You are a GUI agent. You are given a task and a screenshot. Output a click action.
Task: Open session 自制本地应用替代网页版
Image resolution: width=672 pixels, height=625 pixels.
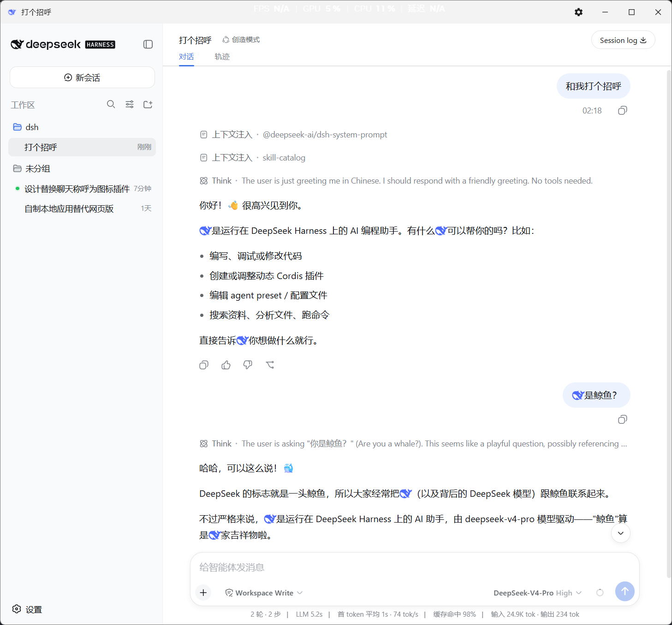tap(82, 208)
